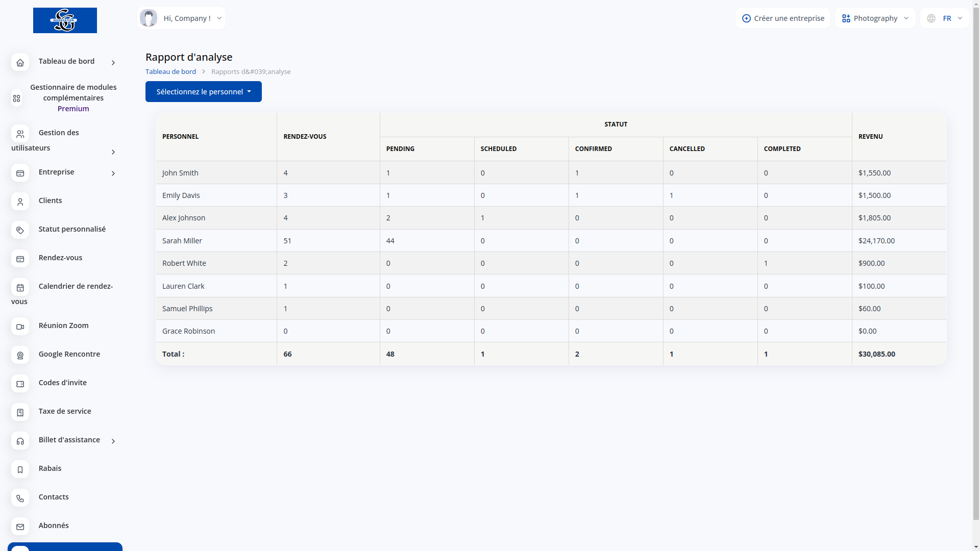Expand the Gestion des utilisateurs chevron
Viewport: 980px width, 551px height.
pos(113,152)
